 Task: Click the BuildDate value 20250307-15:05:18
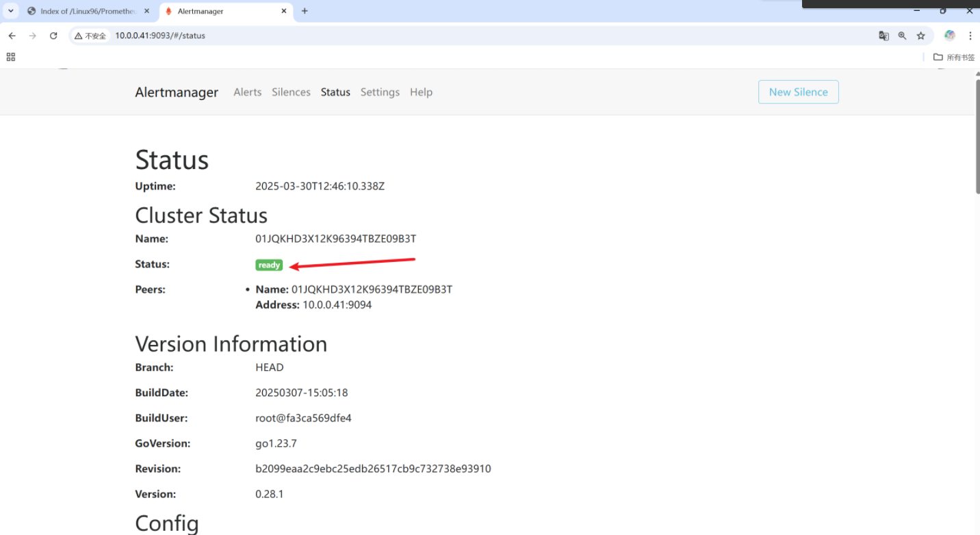point(302,393)
